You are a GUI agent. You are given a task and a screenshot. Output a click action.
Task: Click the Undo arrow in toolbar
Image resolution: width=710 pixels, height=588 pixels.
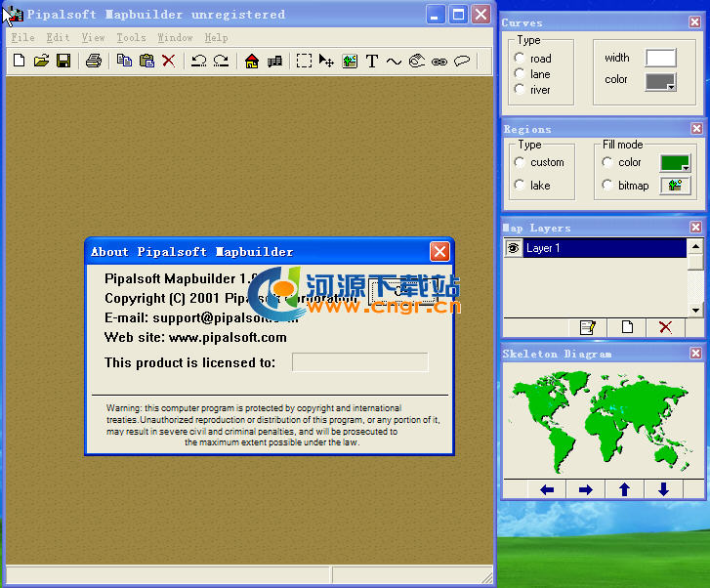(198, 62)
